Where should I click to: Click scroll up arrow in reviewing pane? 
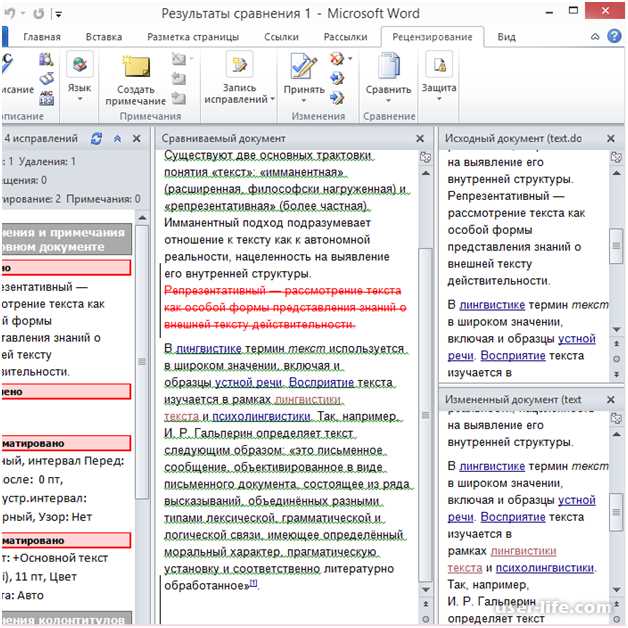tap(142, 218)
